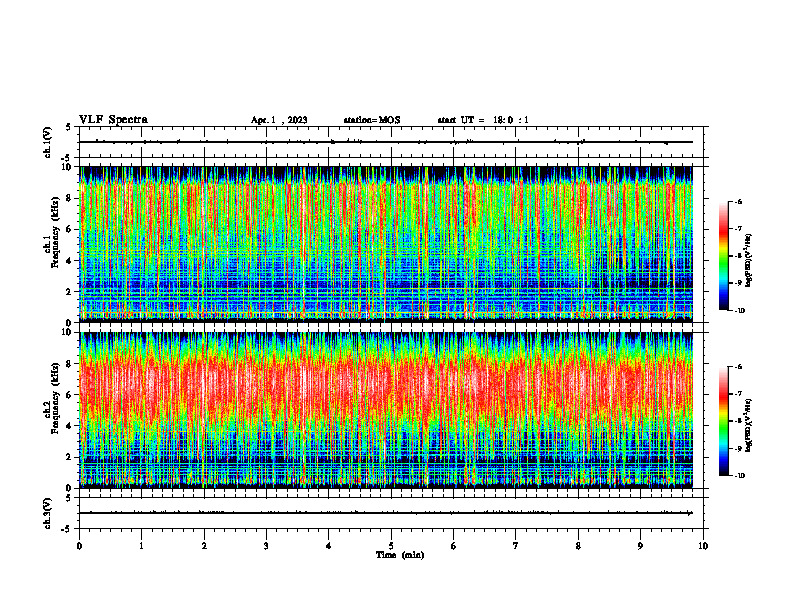Click time axis tick label "0"
This screenshot has width=792, height=612.
(79, 546)
